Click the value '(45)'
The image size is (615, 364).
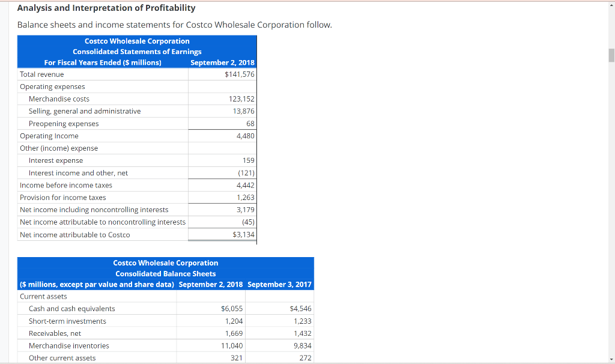[x=248, y=222]
